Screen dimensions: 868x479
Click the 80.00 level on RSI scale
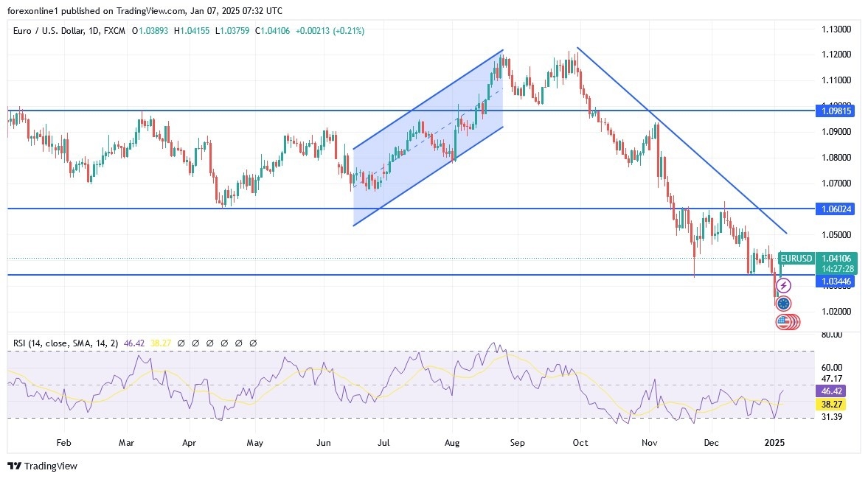coord(831,335)
